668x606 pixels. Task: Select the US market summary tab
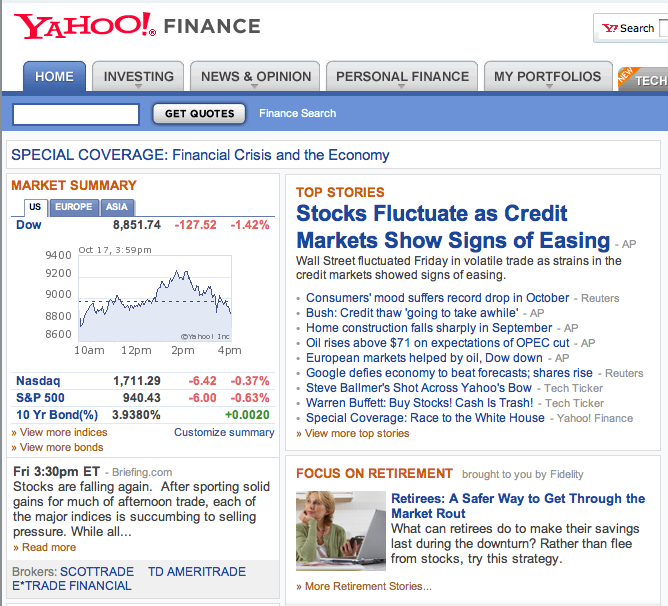coord(34,207)
